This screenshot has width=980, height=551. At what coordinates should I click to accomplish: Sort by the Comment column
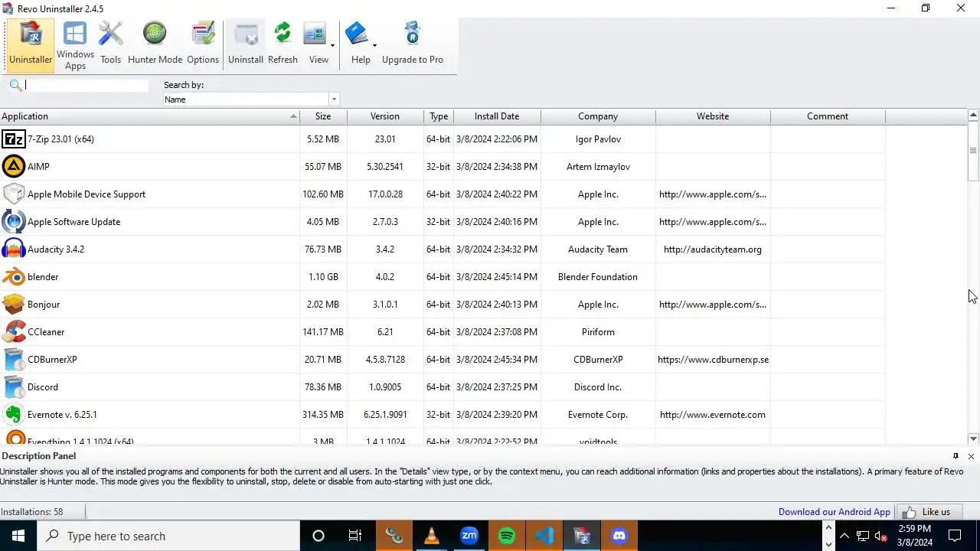(828, 116)
